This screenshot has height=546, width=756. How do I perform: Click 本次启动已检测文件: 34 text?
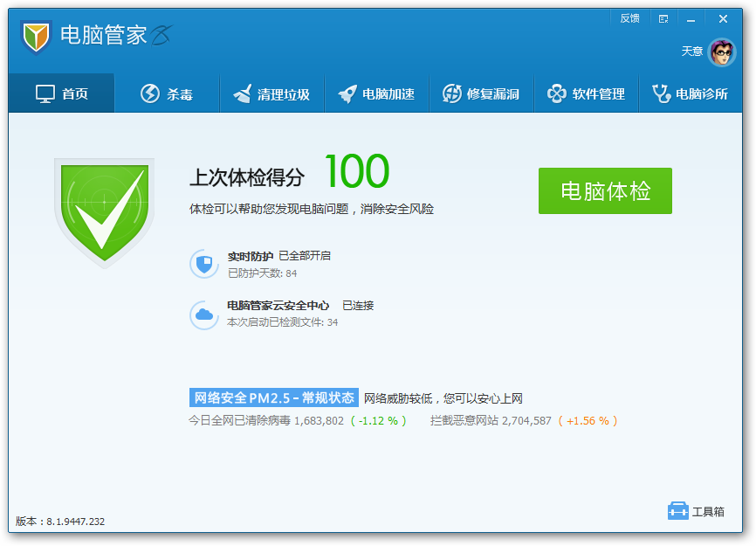tap(283, 322)
